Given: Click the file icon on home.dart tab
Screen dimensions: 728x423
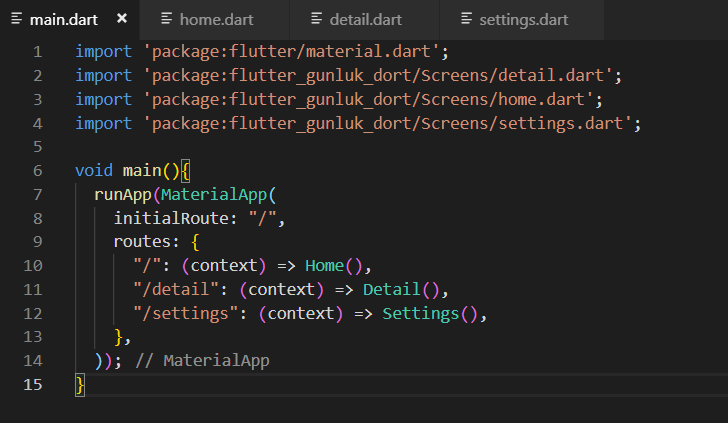Looking at the screenshot, I should (167, 19).
